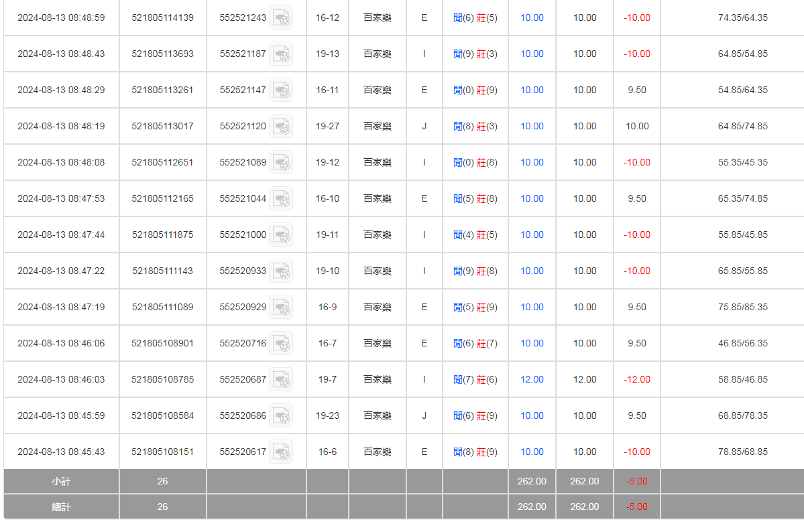Image resolution: width=804 pixels, height=532 pixels.
Task: View video replay for round 552520617
Action: pos(281,452)
